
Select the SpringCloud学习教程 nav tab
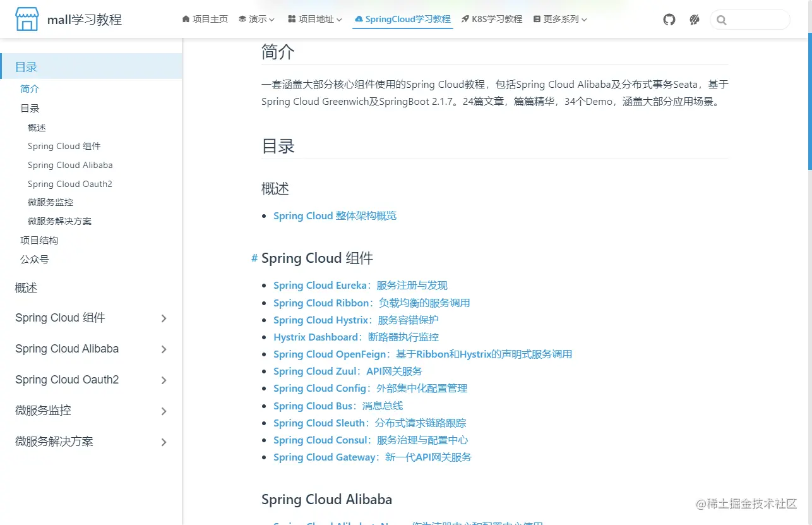point(403,20)
